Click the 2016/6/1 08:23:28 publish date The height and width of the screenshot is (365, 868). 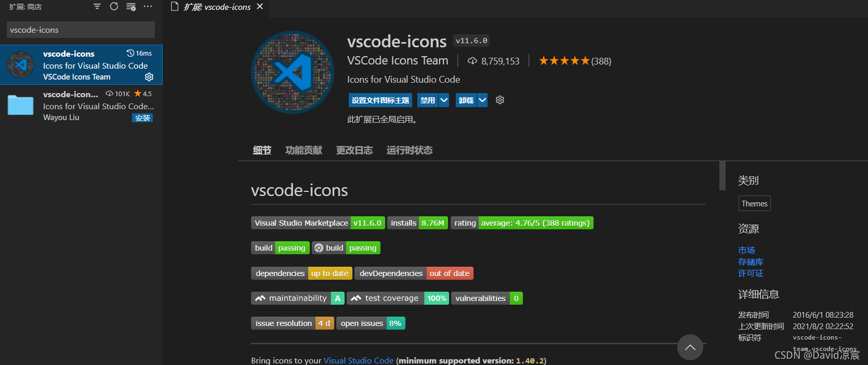pyautogui.click(x=823, y=315)
